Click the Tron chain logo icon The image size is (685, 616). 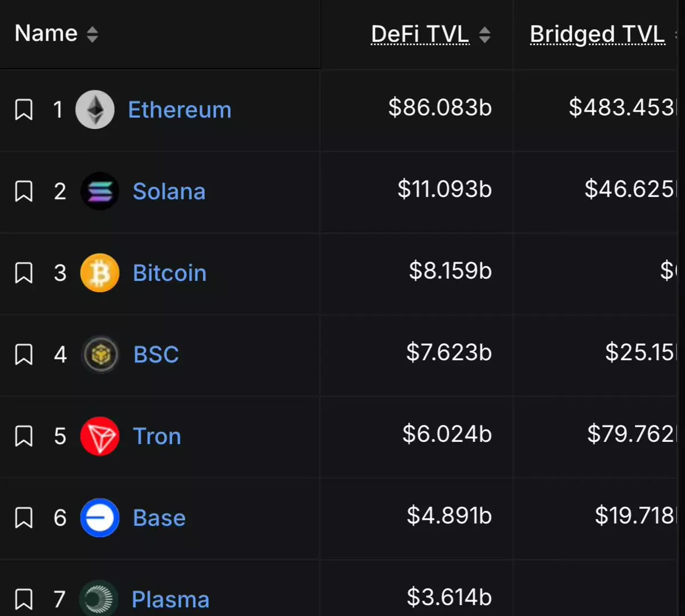(99, 436)
